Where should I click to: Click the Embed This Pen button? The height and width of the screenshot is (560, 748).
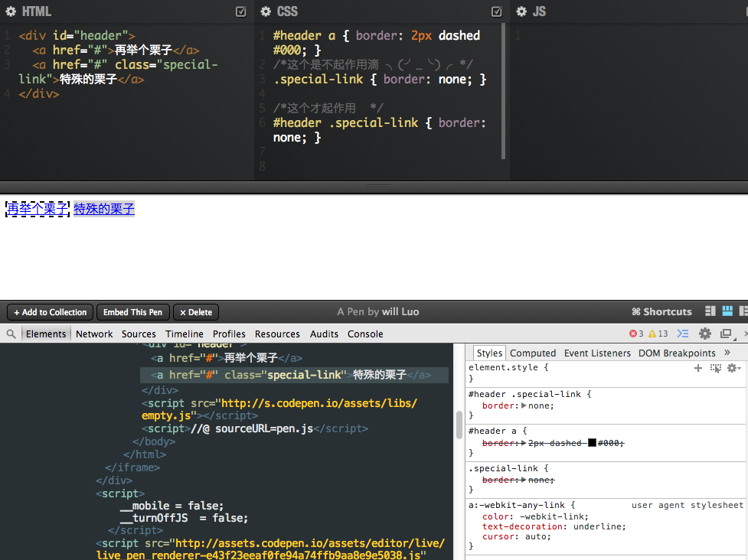(132, 312)
